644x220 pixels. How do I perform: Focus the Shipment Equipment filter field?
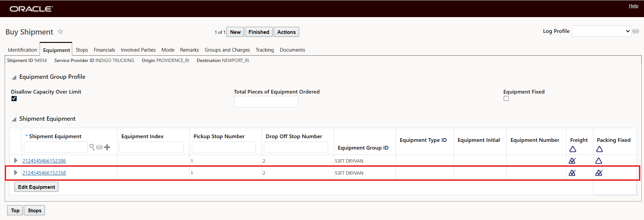pyautogui.click(x=56, y=147)
